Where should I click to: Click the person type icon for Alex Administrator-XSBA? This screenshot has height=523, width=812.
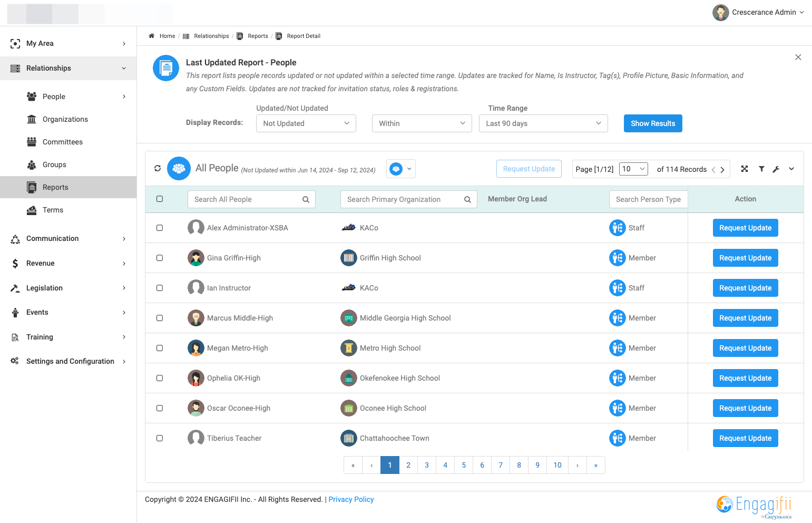618,228
